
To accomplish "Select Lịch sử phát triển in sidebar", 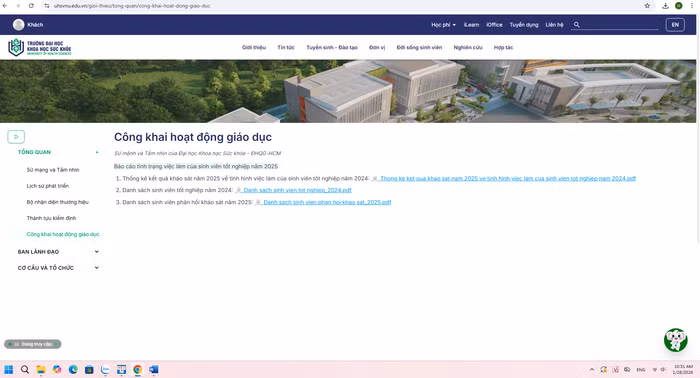I will (48, 186).
